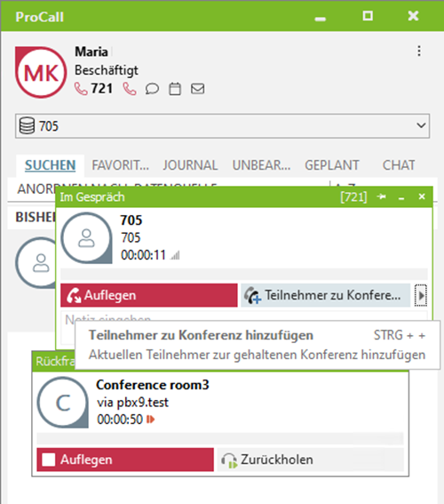The height and width of the screenshot is (504, 444).
Task: Click the email envelope icon
Action: 197,89
